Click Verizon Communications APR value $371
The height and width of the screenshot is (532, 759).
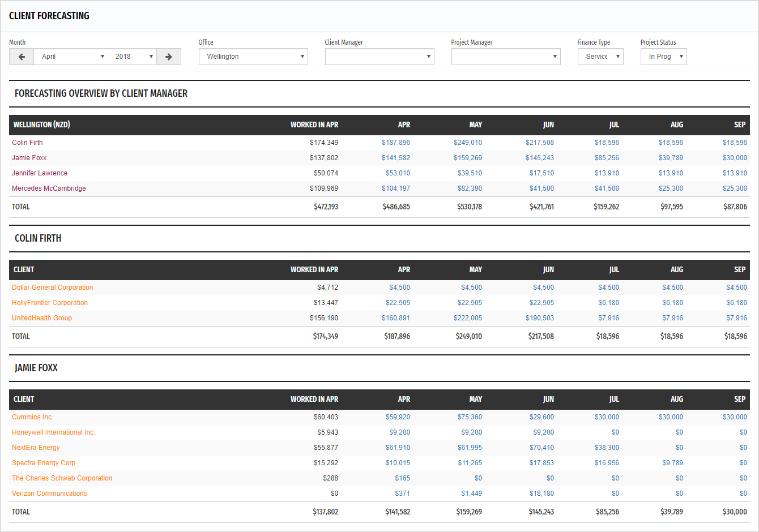[x=402, y=494]
